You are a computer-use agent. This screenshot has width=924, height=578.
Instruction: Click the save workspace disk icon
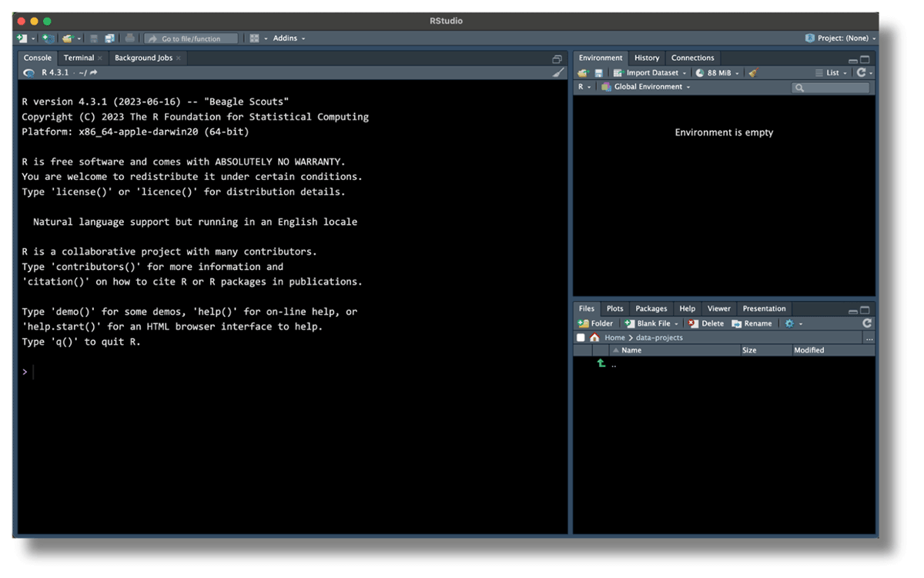click(598, 73)
